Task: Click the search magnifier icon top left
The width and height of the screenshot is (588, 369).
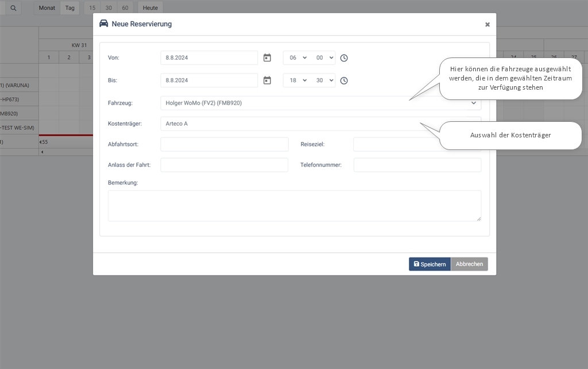Action: (x=13, y=7)
